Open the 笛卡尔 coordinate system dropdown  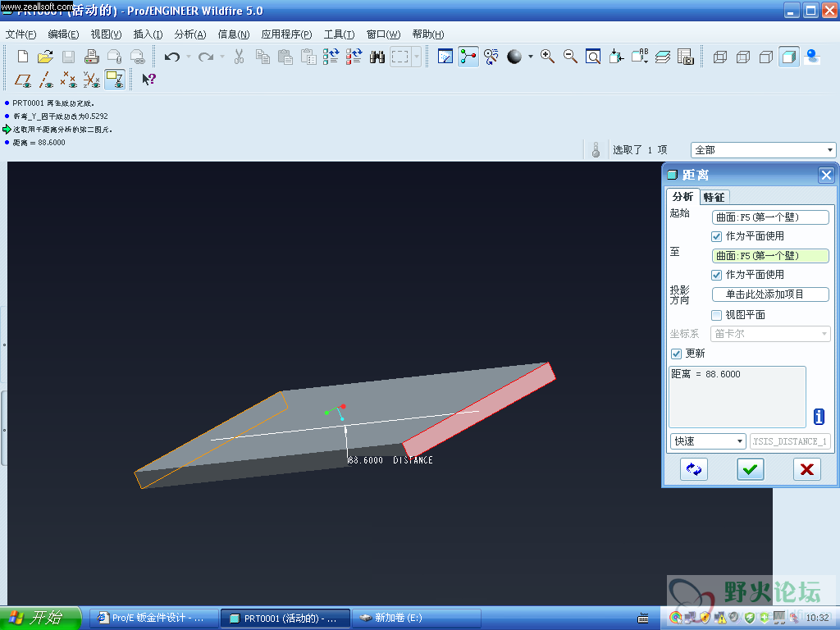tap(770, 334)
